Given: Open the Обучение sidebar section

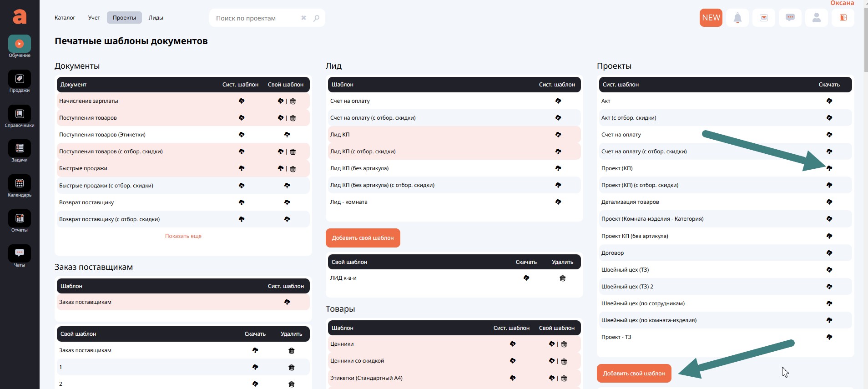Looking at the screenshot, I should pos(19,44).
